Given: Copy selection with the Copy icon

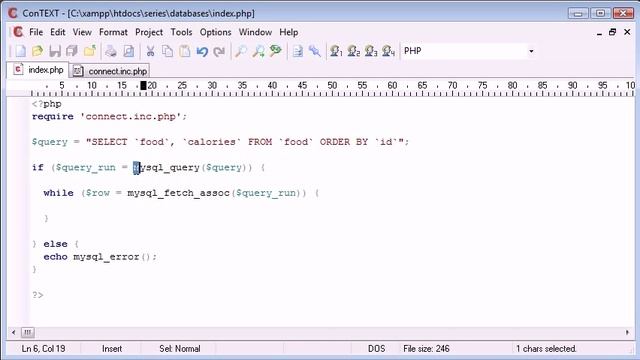Looking at the screenshot, I should pos(167,51).
